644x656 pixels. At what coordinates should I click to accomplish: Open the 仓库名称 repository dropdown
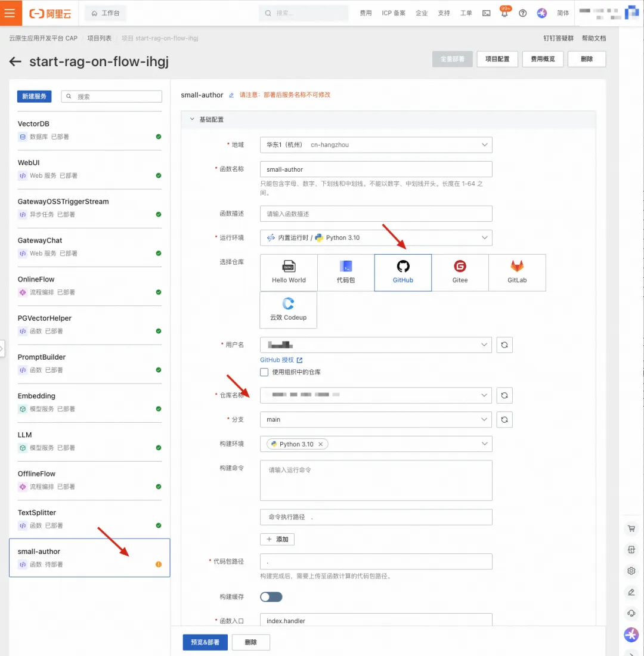[376, 395]
